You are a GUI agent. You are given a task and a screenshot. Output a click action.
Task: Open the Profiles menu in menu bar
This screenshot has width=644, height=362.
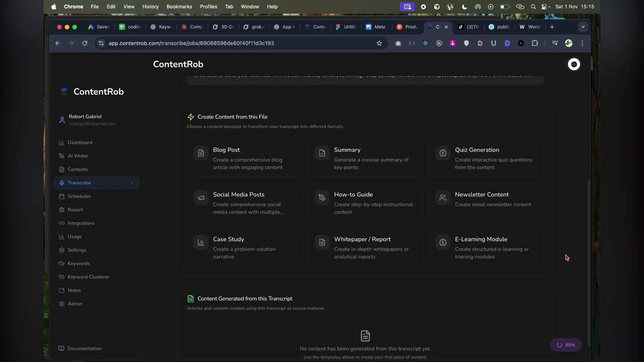208,7
